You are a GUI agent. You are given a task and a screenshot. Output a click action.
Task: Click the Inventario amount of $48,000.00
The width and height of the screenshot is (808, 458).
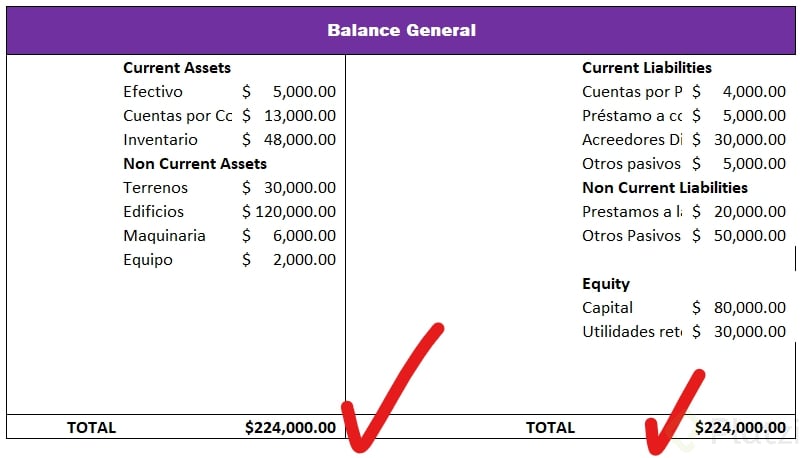[289, 140]
